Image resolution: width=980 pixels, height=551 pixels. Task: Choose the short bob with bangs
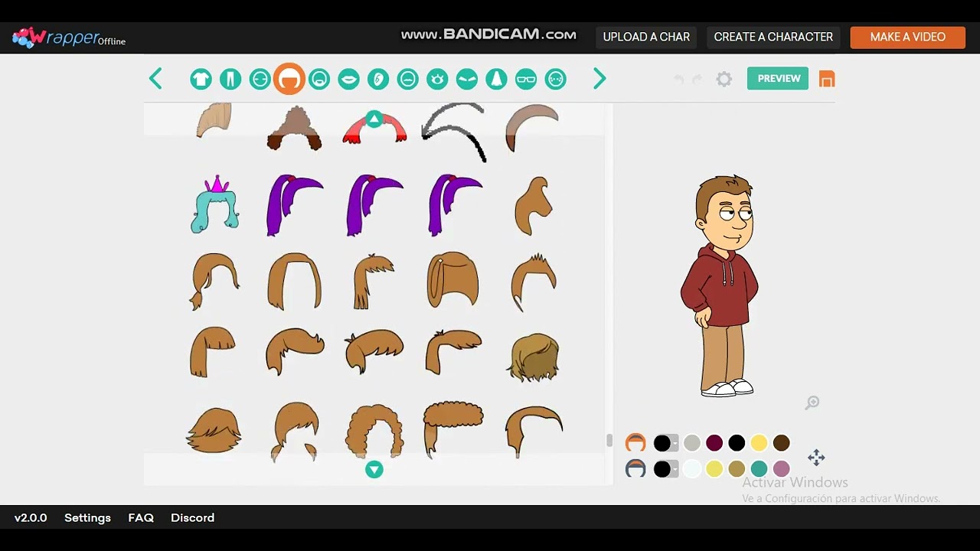pyautogui.click(x=212, y=352)
